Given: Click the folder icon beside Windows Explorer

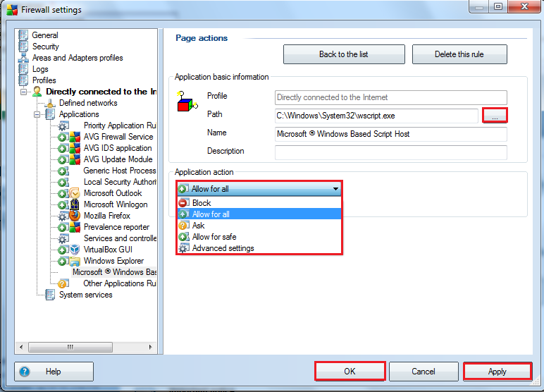Looking at the screenshot, I should click(75, 261).
